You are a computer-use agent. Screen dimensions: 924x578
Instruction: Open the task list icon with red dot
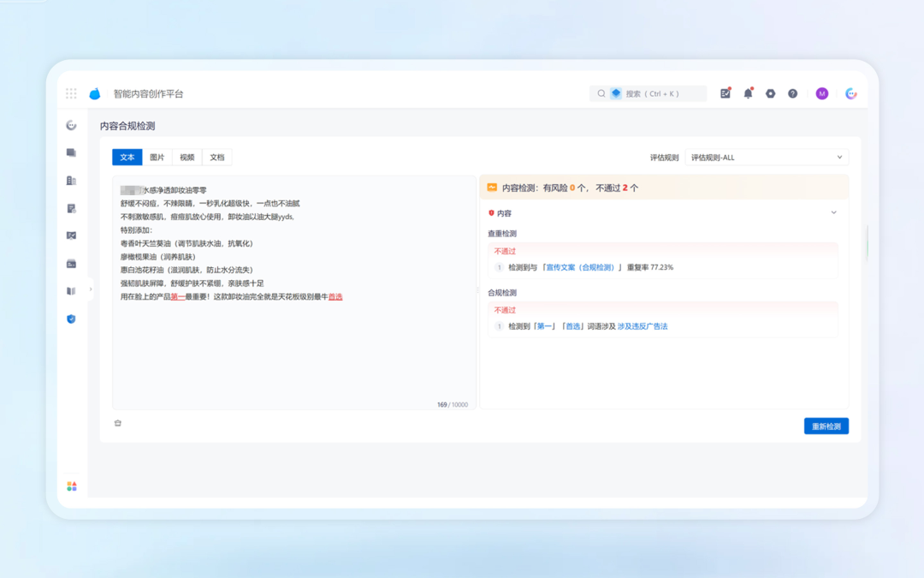tap(726, 93)
